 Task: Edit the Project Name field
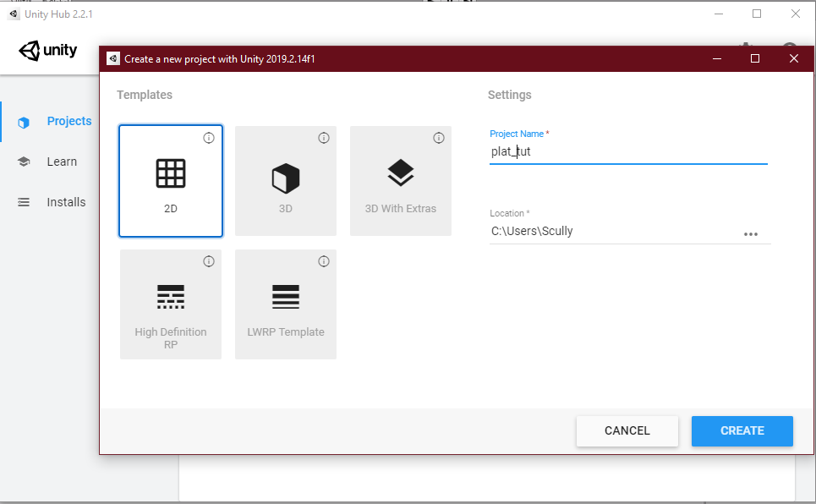628,151
